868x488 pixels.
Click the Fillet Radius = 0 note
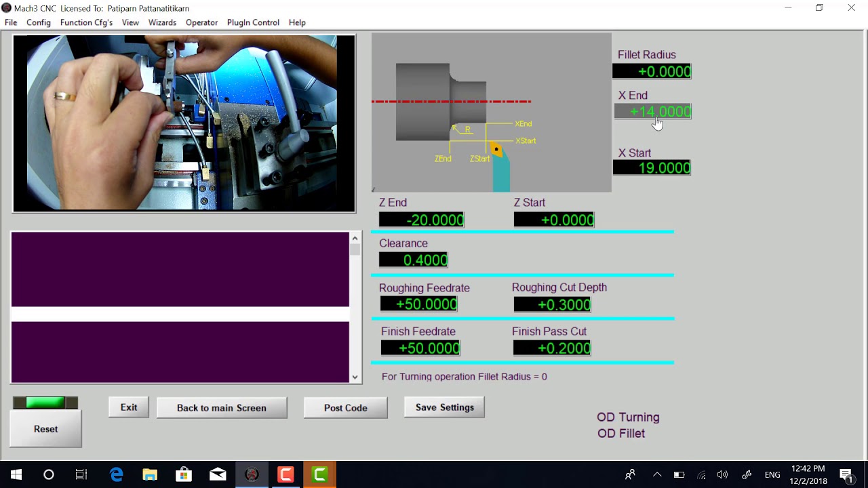[x=464, y=376]
